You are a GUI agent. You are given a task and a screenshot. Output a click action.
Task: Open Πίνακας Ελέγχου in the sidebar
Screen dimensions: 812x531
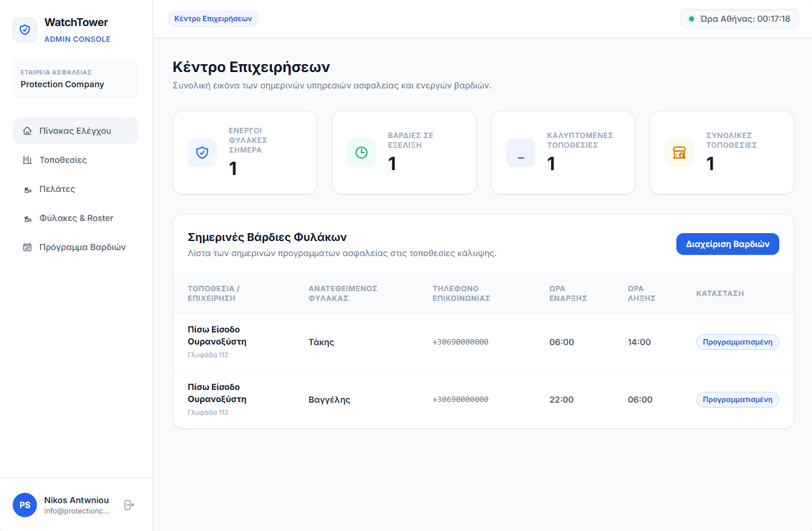[x=75, y=131]
